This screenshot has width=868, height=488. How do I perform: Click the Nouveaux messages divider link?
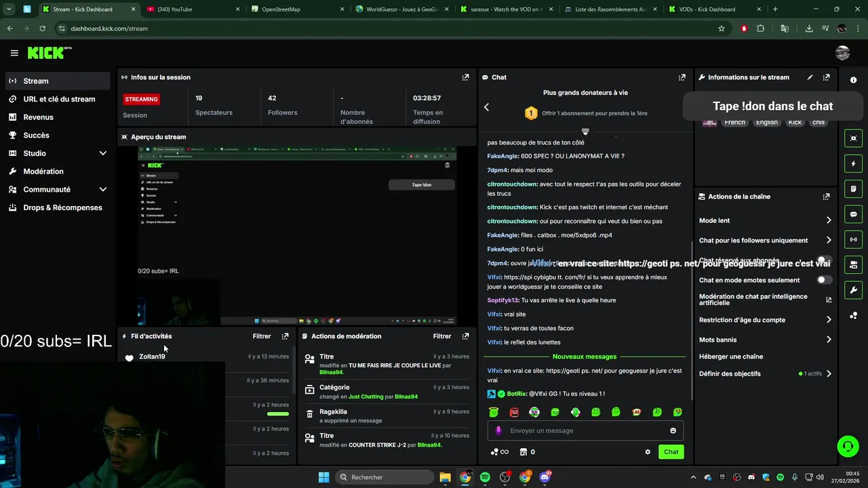(585, 357)
